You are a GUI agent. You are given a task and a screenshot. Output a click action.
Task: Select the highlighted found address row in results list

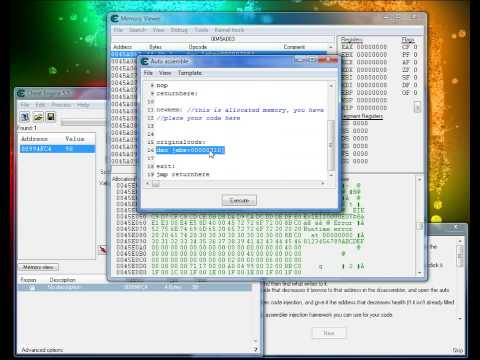(57, 149)
